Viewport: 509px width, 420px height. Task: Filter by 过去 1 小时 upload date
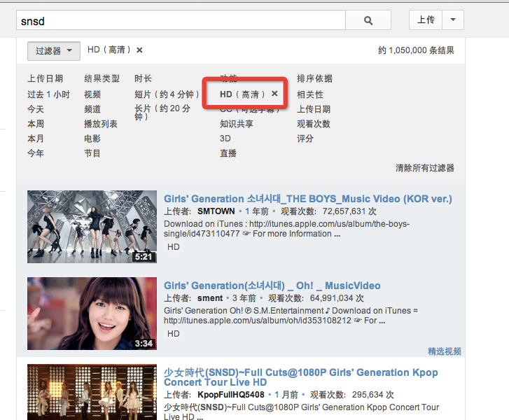(x=48, y=94)
